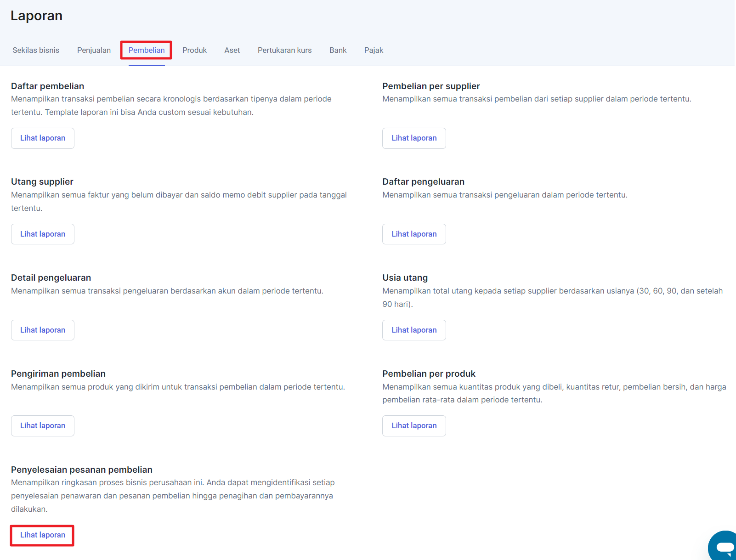Open Lihat laporan for Detail pengeluaran
This screenshot has height=560, width=736.
coord(43,330)
